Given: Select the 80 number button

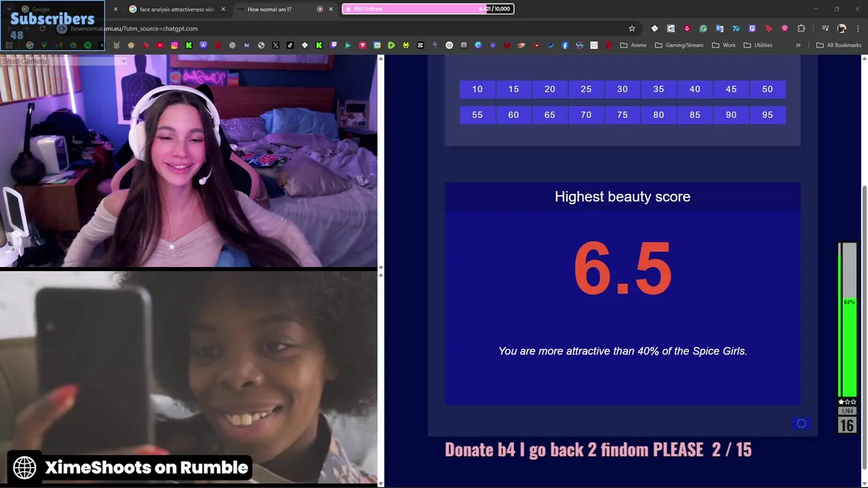Looking at the screenshot, I should coord(658,115).
